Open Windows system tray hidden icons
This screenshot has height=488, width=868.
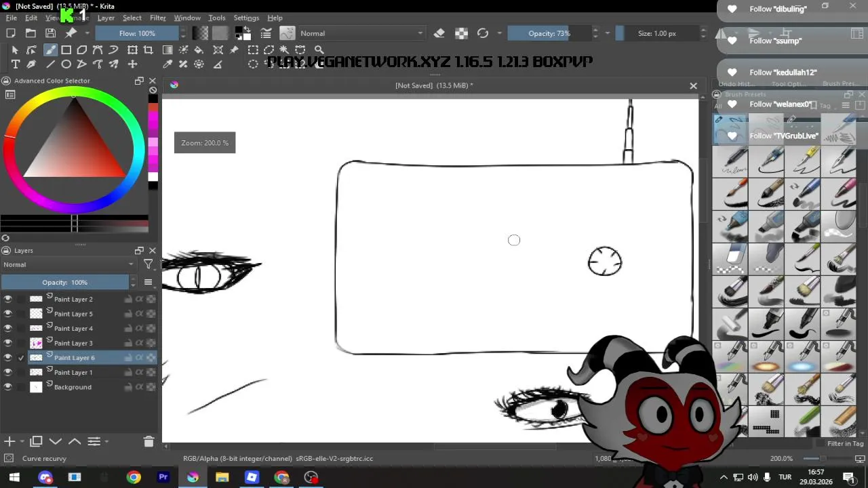[723, 477]
